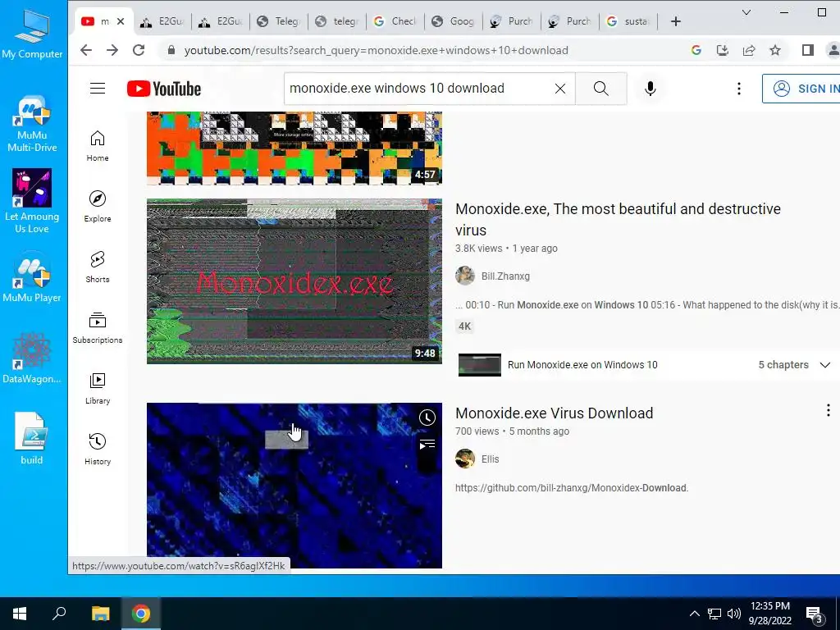Add video to Watch later clock icon
840x630 pixels.
pos(427,418)
